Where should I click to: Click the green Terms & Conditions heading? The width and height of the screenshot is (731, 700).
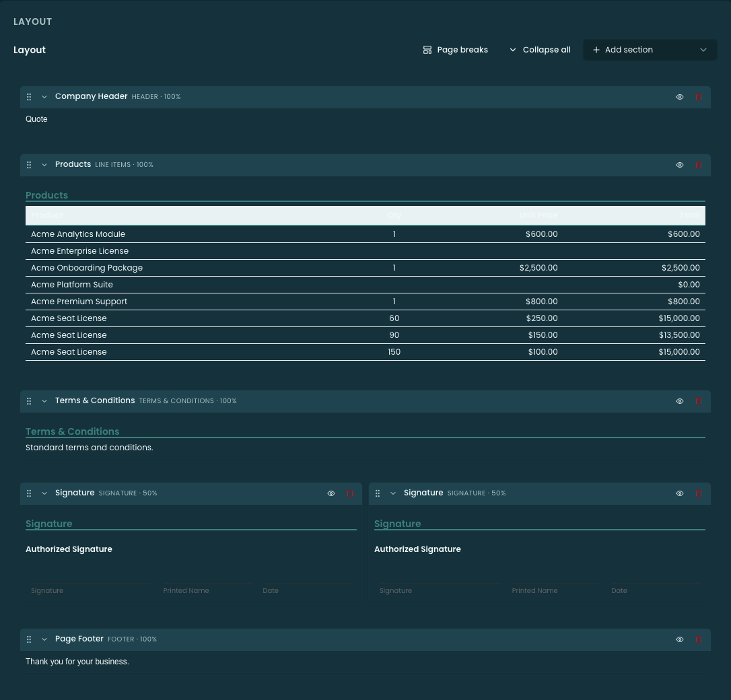[72, 431]
